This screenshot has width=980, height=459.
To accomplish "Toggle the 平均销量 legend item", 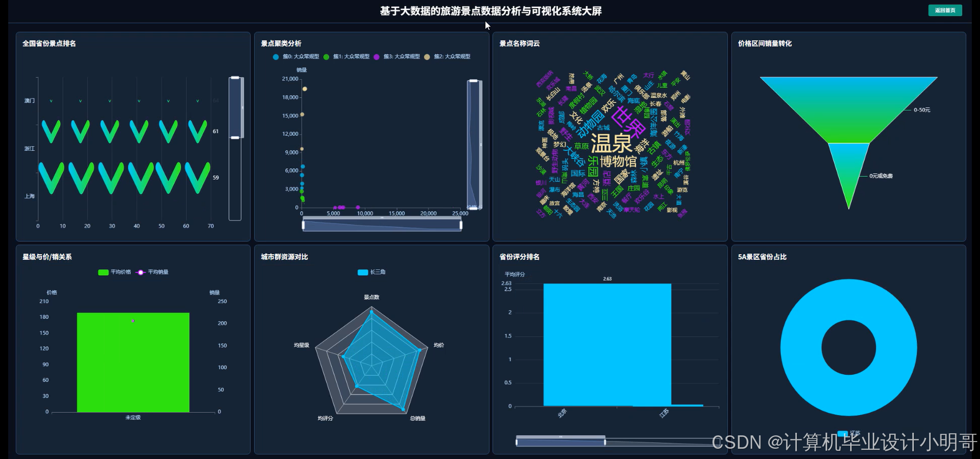I will pos(152,272).
